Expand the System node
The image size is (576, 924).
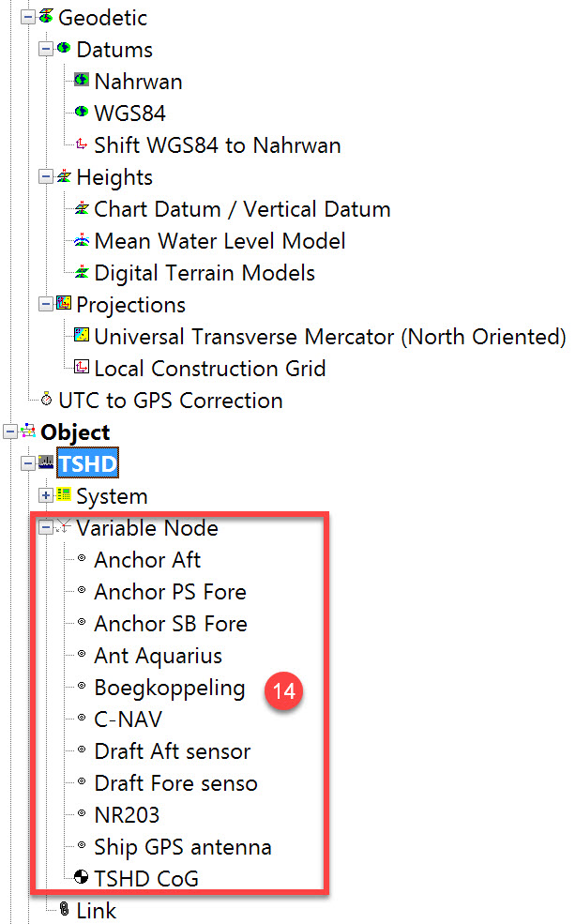point(45,495)
